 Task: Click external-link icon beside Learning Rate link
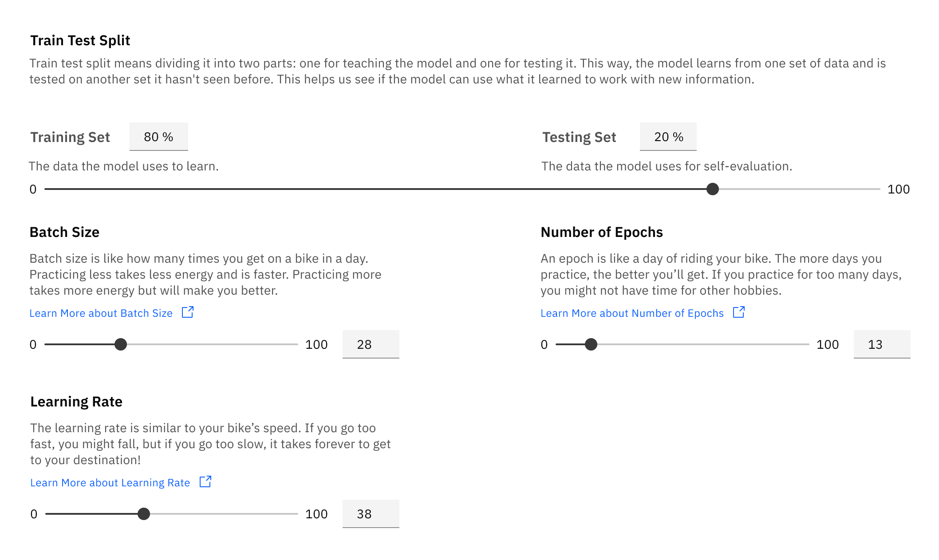[x=205, y=482]
